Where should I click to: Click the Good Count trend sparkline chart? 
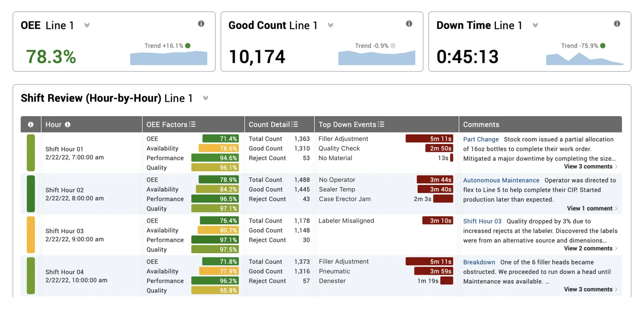[376, 58]
